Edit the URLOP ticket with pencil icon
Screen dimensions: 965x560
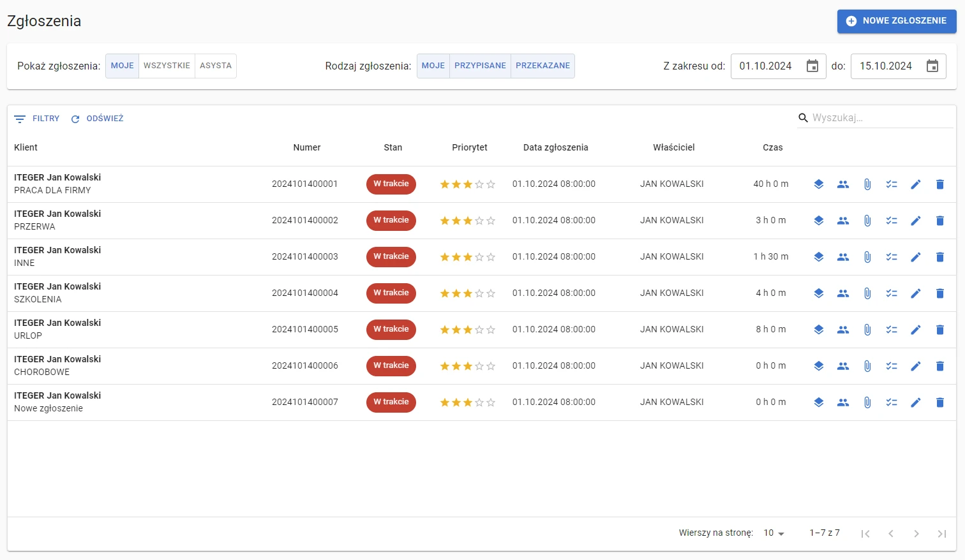(916, 330)
